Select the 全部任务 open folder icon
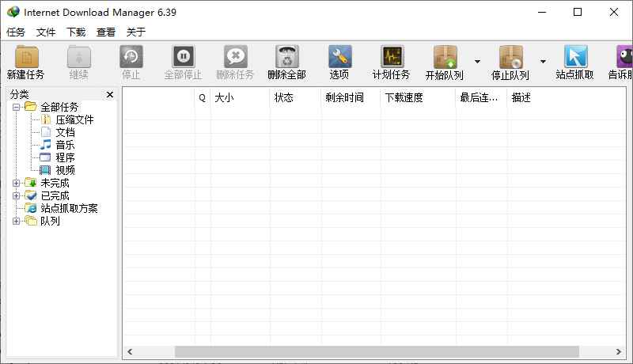This screenshot has width=633, height=364. [x=31, y=107]
